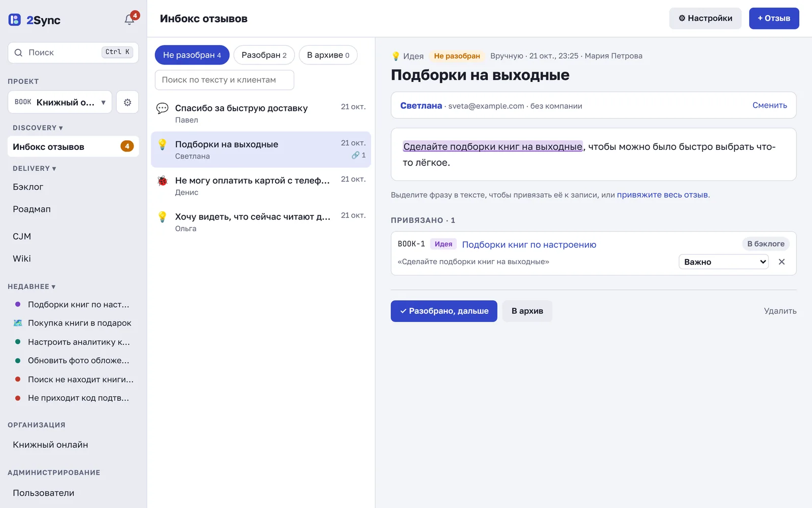Switch to the Разобран tab
This screenshot has height=508, width=812.
[264, 55]
